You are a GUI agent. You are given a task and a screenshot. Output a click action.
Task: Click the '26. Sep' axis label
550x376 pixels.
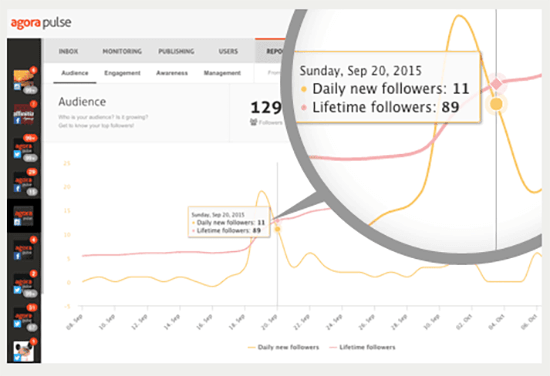click(367, 322)
